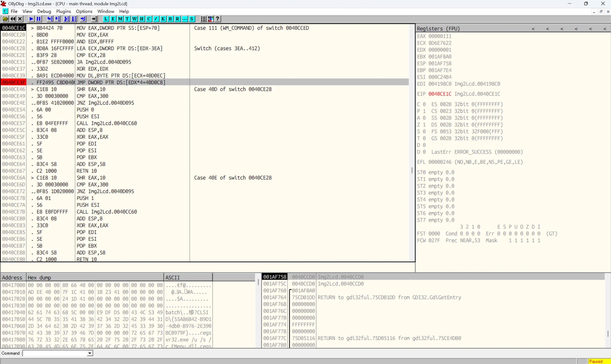The height and width of the screenshot is (364, 611).
Task: Click the Open file toolbar icon
Action: coord(5,19)
